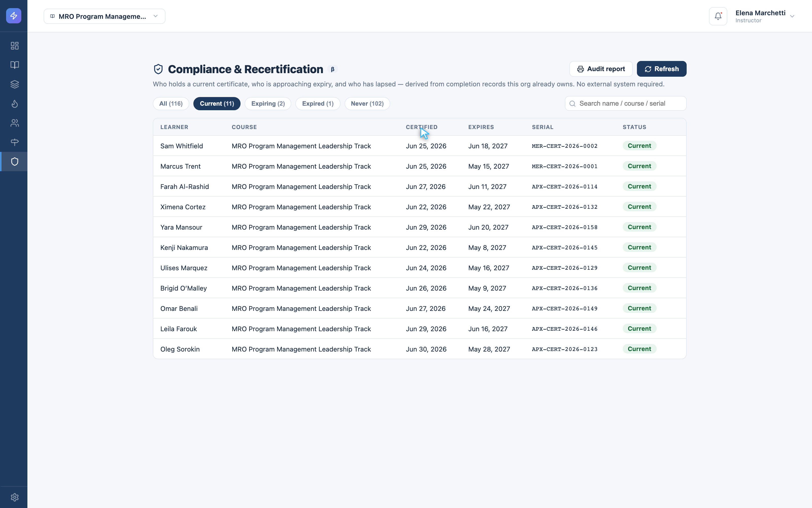The width and height of the screenshot is (812, 508).
Task: Focus the Search name / course / serial field
Action: 625,103
